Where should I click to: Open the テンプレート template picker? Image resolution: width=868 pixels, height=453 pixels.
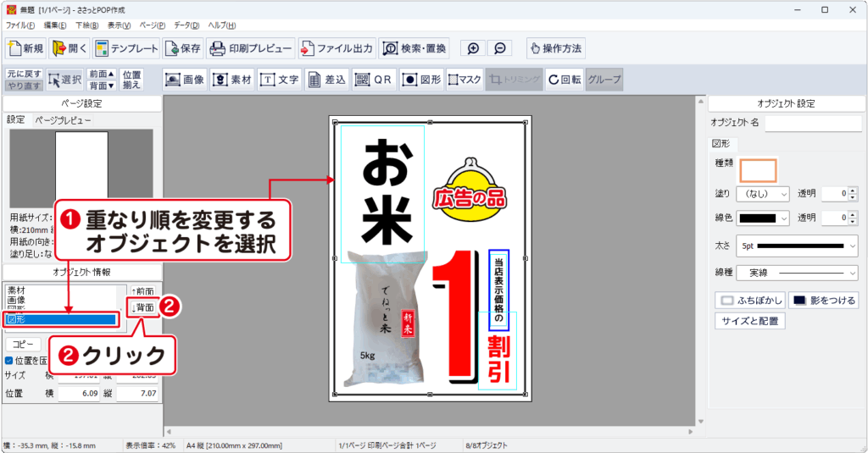pos(126,48)
